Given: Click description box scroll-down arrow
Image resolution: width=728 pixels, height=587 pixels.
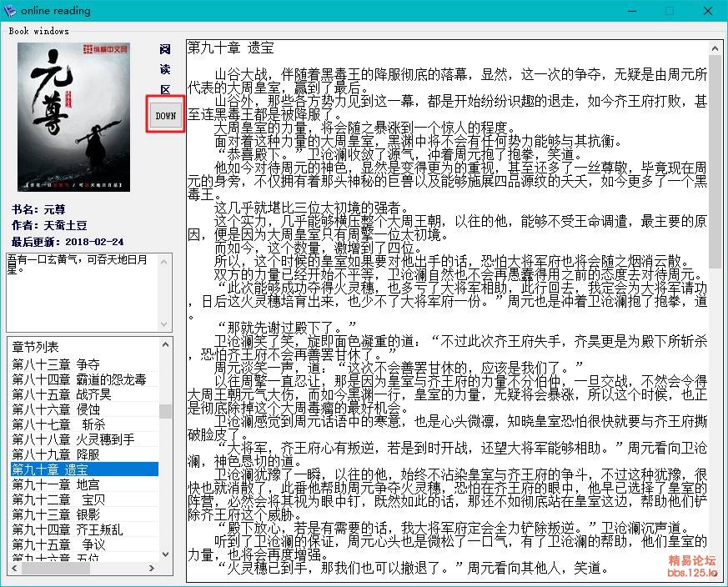Looking at the screenshot, I should (165, 324).
